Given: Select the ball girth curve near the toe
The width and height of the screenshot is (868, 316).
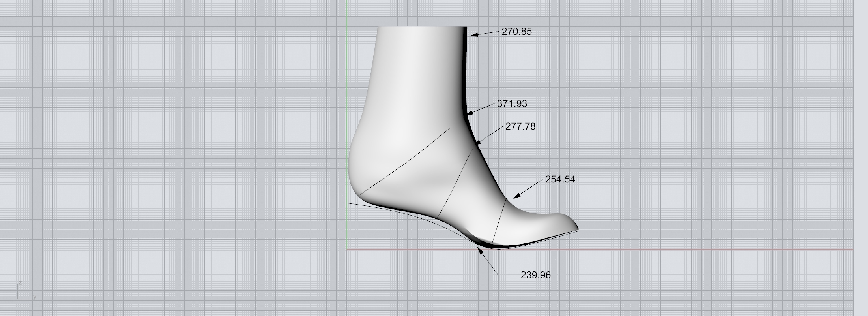Looking at the screenshot, I should pyautogui.click(x=499, y=221).
